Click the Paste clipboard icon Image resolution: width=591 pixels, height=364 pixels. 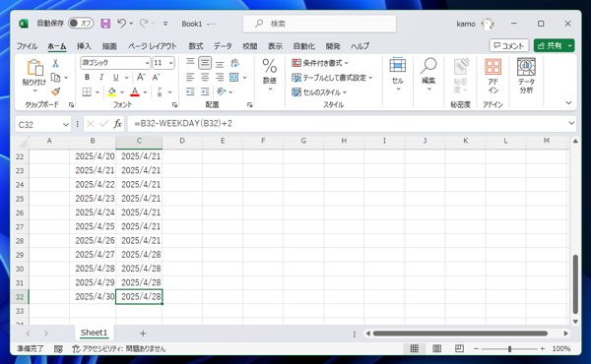[x=34, y=68]
